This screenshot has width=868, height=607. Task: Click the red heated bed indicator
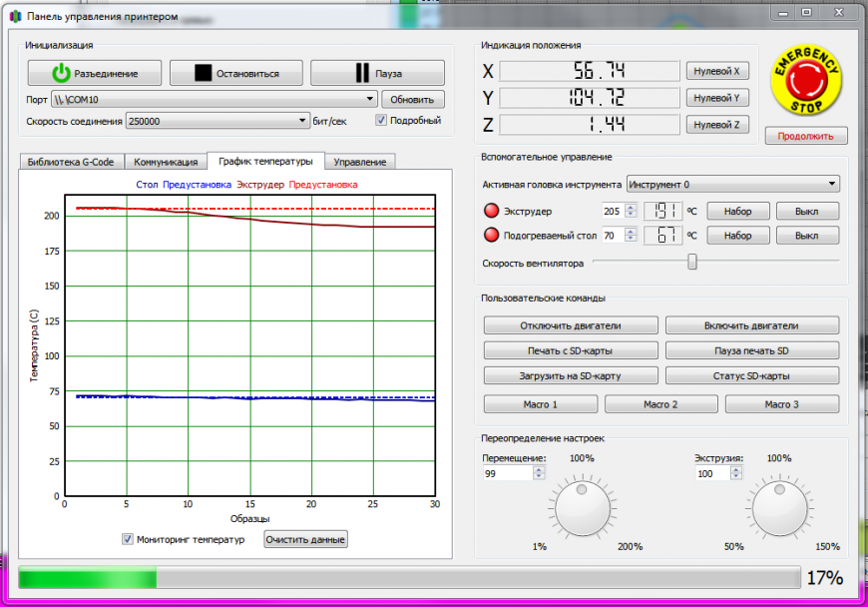tap(491, 235)
